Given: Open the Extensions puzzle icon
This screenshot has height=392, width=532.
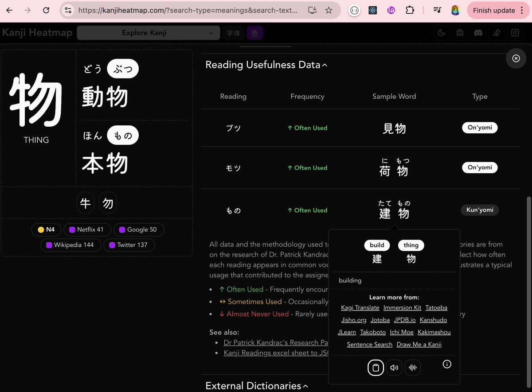Looking at the screenshot, I should (410, 10).
